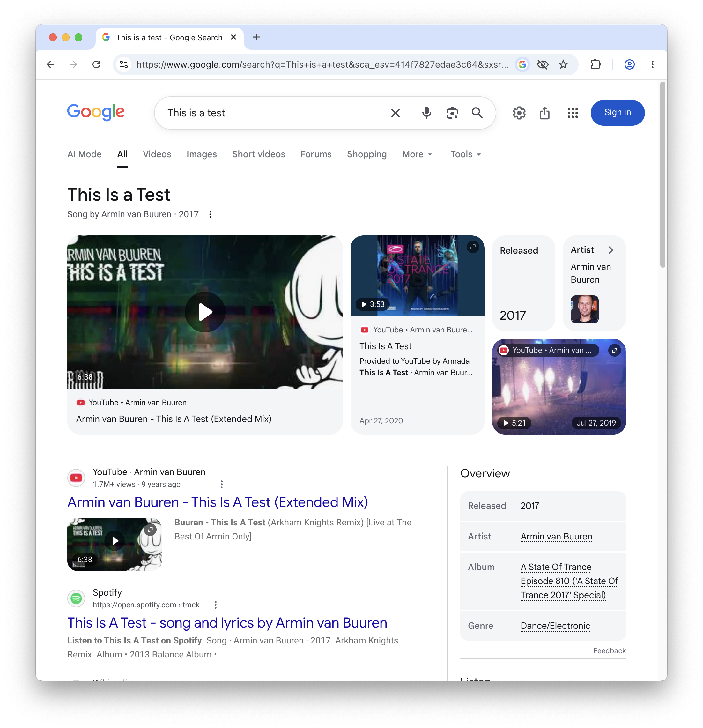
Task: Click the page vertical scrollbar
Action: point(662,175)
